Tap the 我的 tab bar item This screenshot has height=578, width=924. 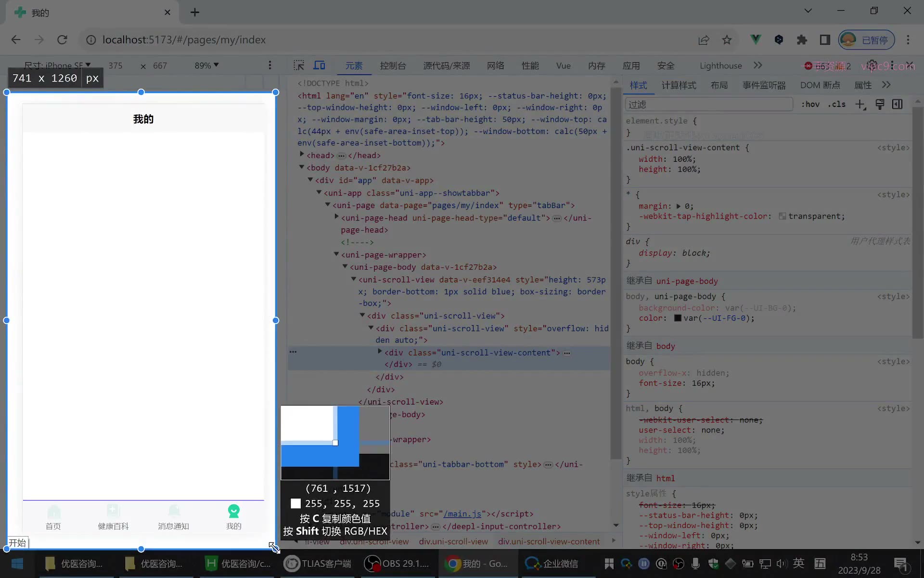click(x=234, y=517)
